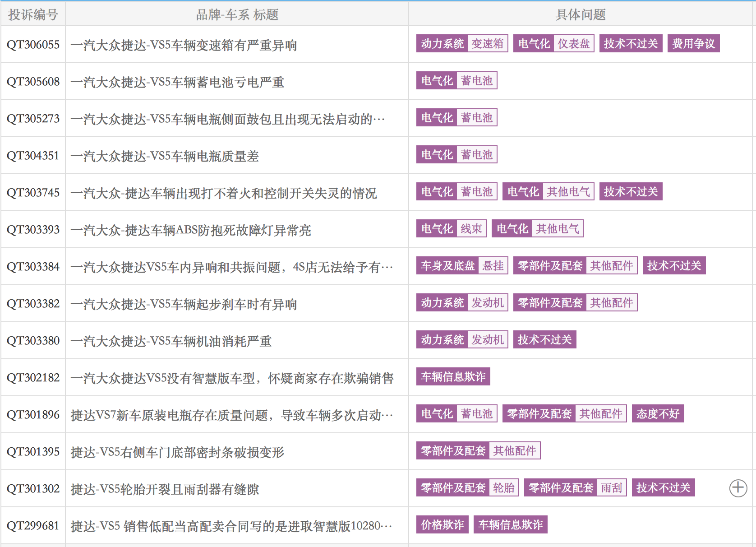
Task: Open the complaint about 打不着火和控制开关失灵
Action: coord(224,193)
